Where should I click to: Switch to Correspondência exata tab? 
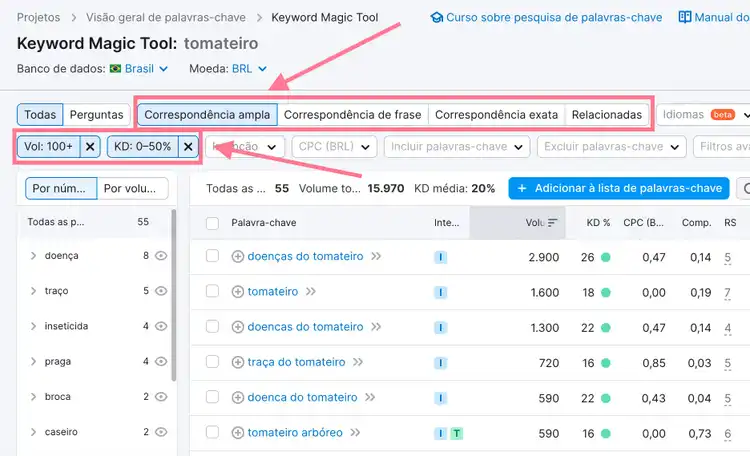[496, 115]
